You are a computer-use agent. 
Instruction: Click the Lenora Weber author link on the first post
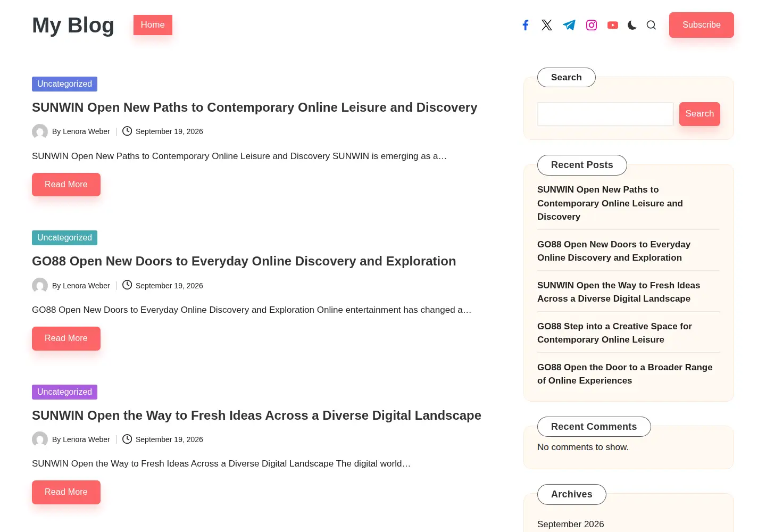tap(86, 131)
